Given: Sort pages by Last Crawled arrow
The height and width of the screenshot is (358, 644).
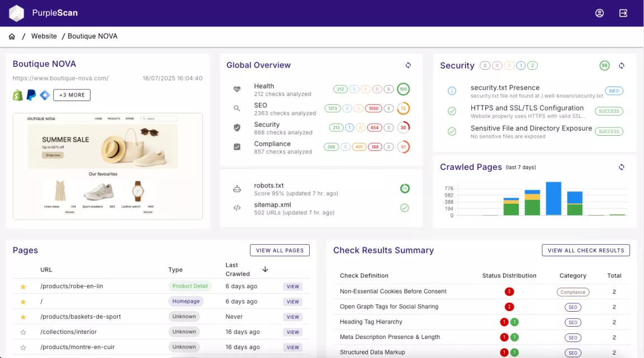Looking at the screenshot, I should click(265, 269).
